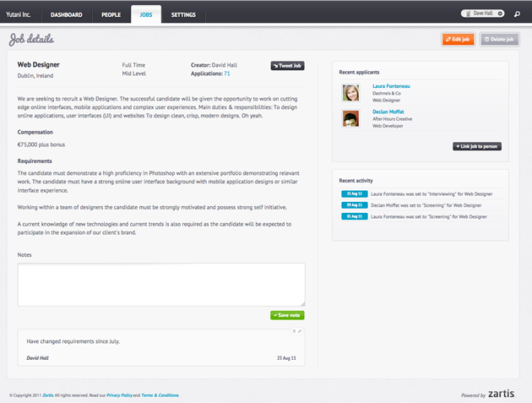This screenshot has width=532, height=403.
Task: Click the 'Dublin, Ireland' location text
Action: [x=35, y=76]
